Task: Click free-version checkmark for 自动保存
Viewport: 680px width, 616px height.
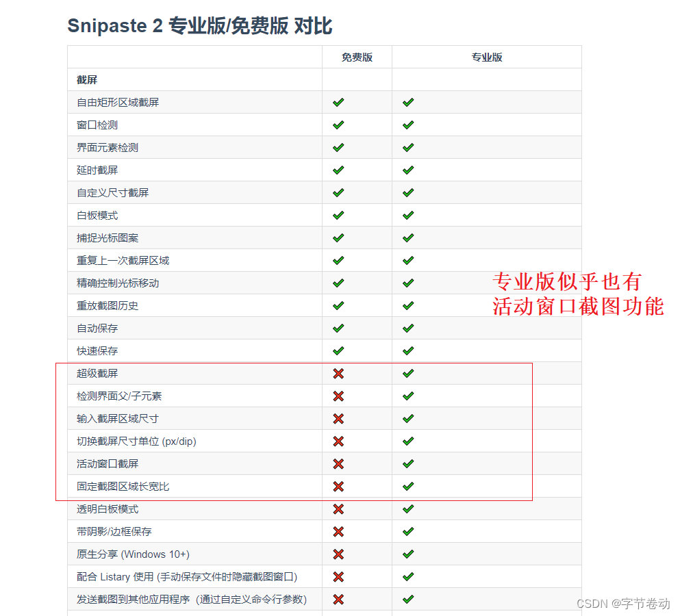Action: [338, 328]
